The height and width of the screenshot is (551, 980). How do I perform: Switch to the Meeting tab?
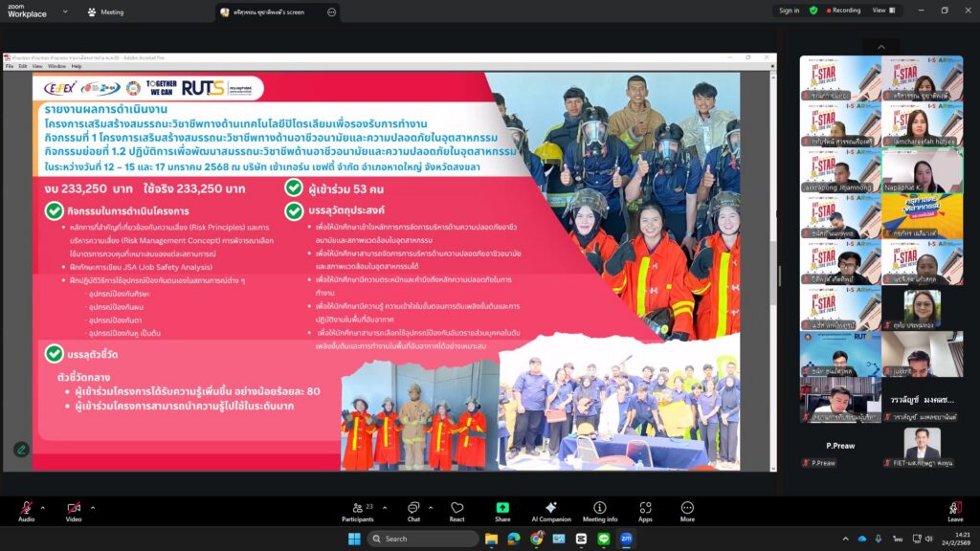tap(105, 12)
